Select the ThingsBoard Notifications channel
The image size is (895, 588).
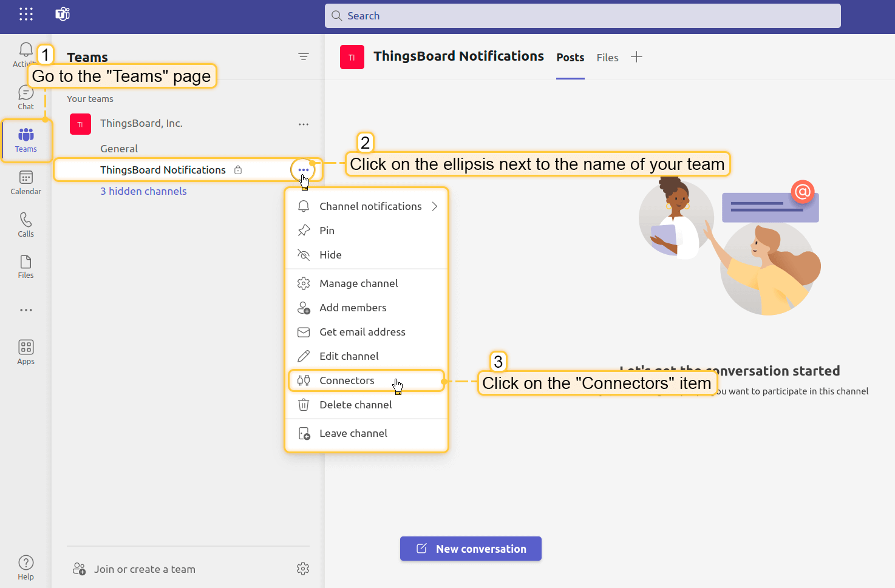coord(163,170)
